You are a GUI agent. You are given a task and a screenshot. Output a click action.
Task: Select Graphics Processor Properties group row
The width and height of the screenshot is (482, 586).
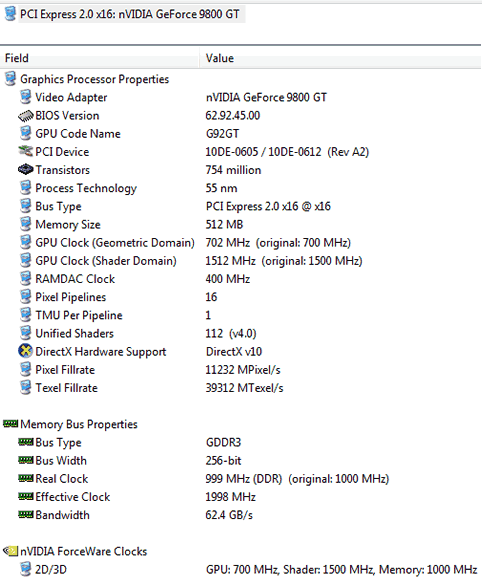[x=95, y=79]
